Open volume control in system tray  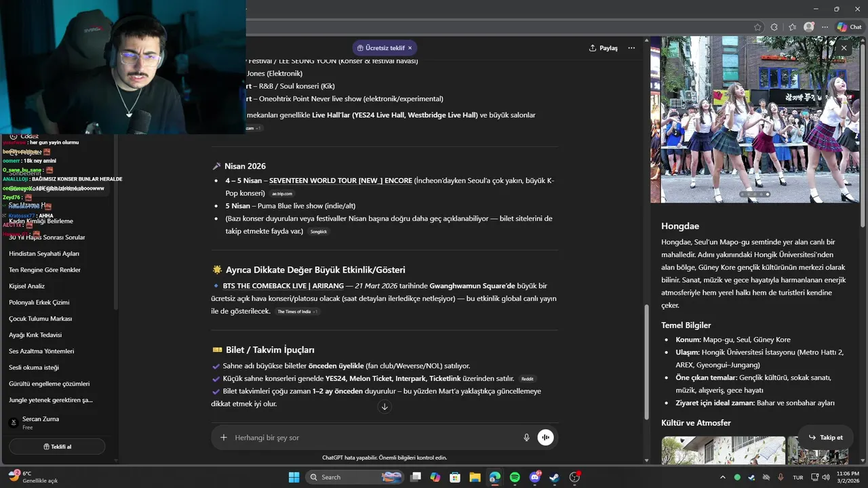point(825,477)
